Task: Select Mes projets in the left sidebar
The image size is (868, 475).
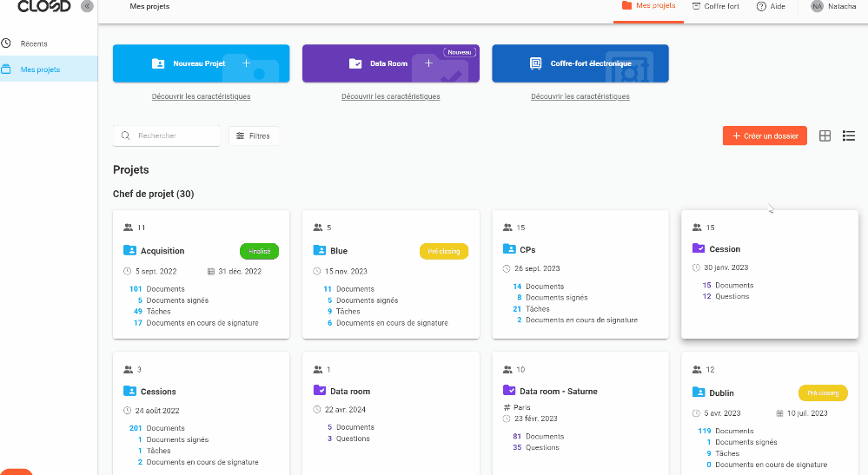Action: coord(40,69)
